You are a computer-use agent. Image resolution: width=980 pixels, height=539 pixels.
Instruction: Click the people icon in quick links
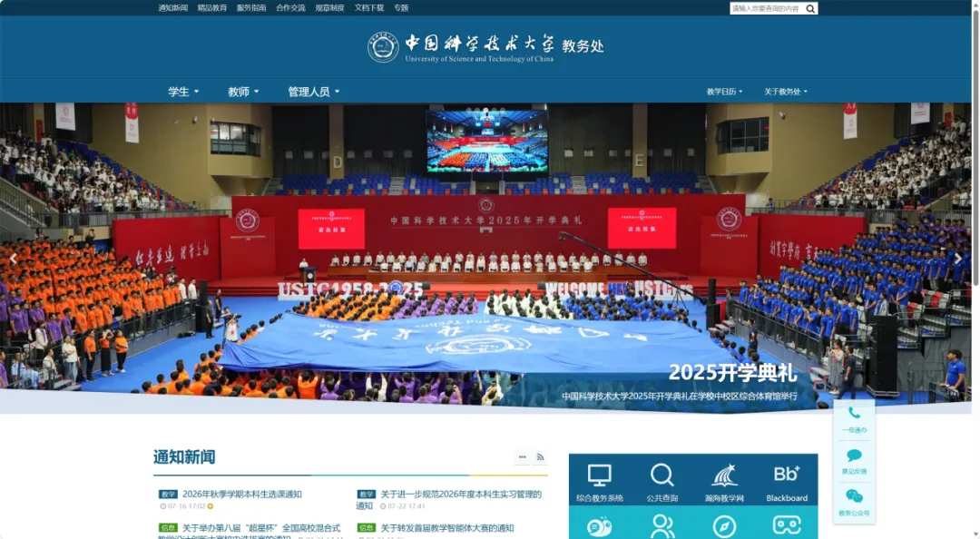[661, 526]
